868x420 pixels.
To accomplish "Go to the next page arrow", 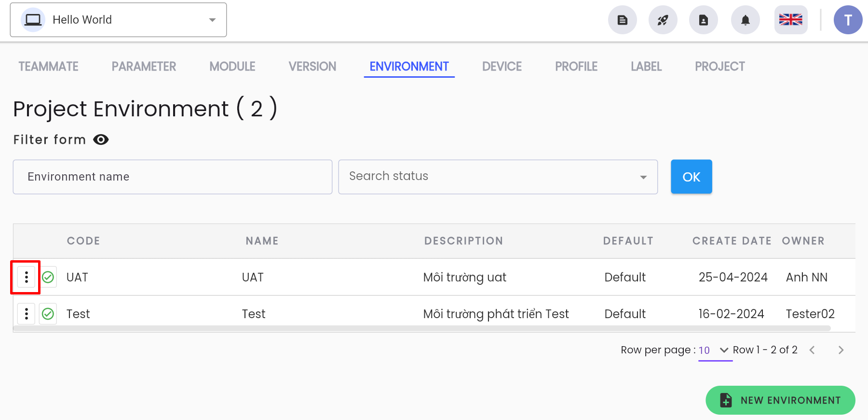I will click(x=841, y=350).
